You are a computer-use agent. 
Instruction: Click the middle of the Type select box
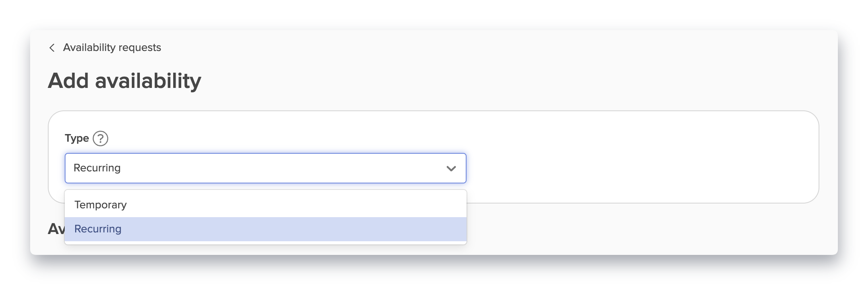[x=265, y=168]
